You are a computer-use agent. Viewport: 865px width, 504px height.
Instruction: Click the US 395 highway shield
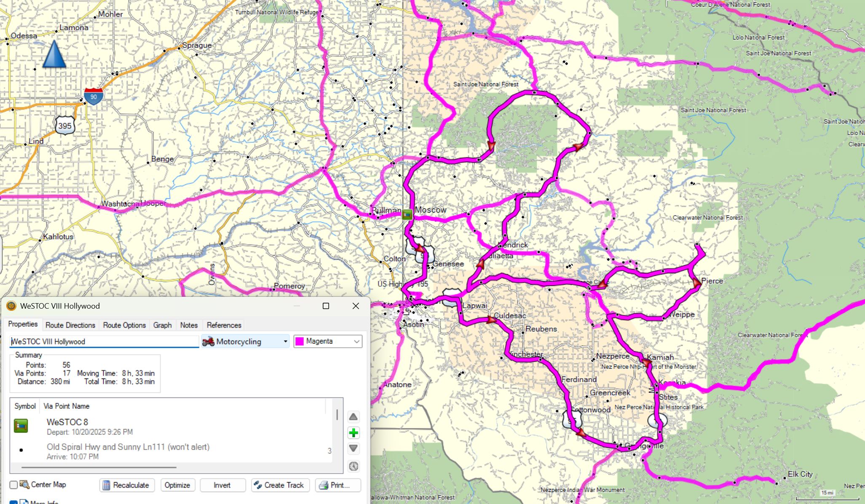65,125
